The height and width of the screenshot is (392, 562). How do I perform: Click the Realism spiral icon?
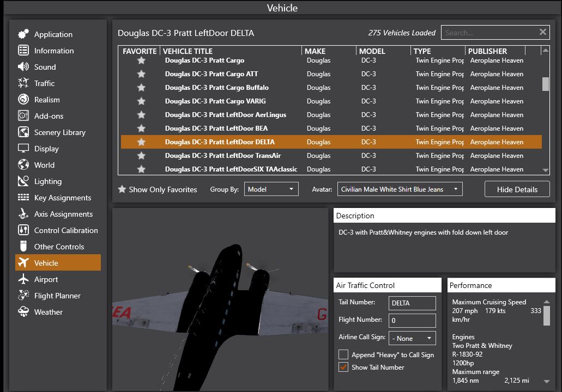coord(23,100)
